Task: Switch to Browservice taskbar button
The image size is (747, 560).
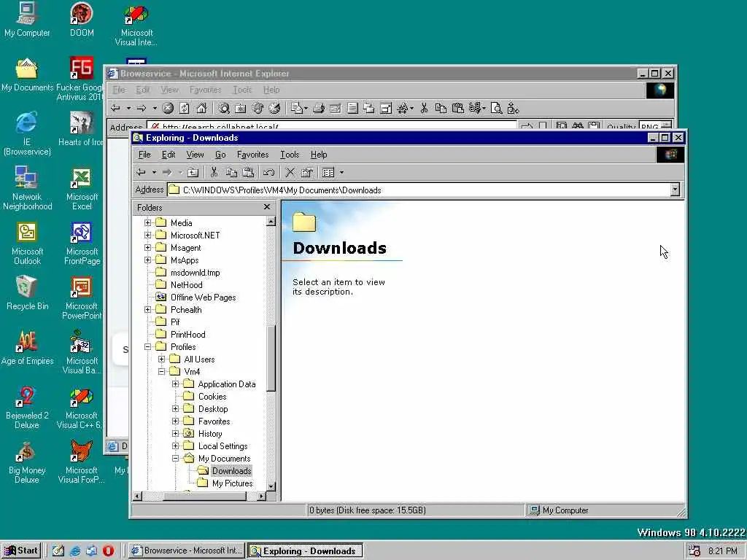Action: (187, 551)
